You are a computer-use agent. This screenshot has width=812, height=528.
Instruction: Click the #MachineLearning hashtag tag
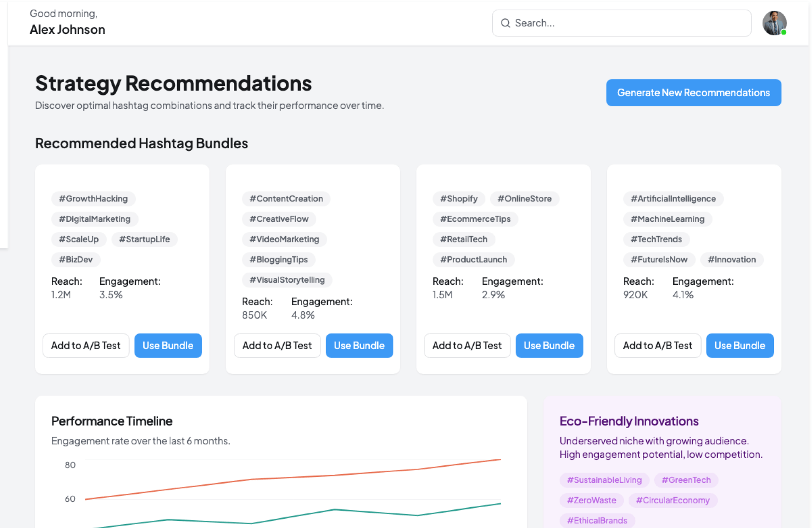point(667,219)
